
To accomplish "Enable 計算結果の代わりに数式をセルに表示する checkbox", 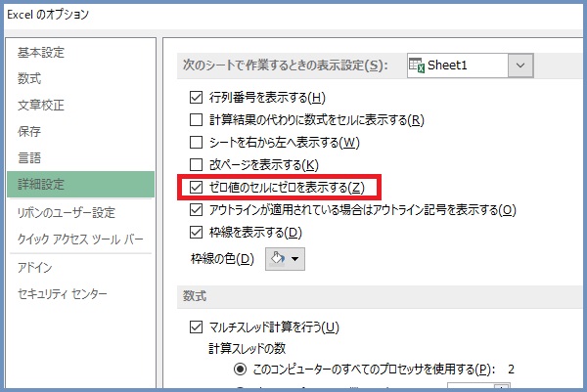I will (x=196, y=120).
